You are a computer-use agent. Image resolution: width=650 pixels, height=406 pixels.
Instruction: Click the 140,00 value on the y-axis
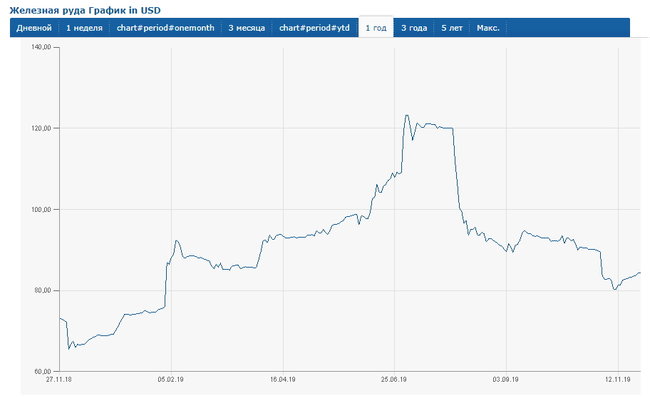pyautogui.click(x=41, y=48)
